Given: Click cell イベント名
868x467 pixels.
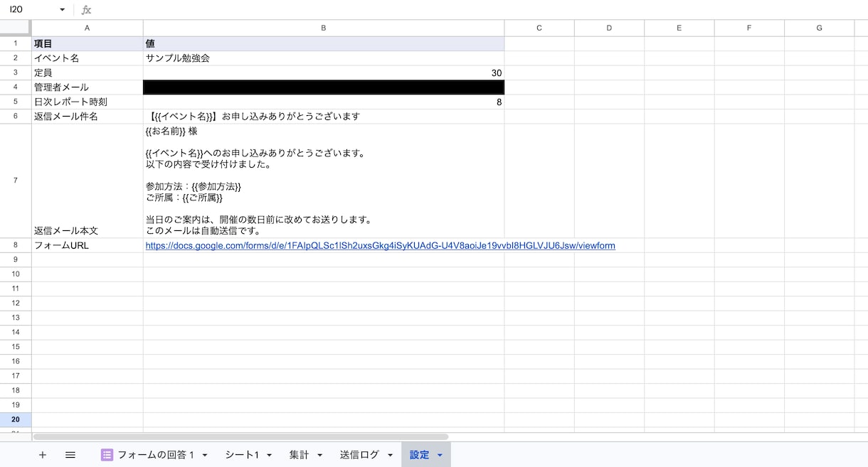Looking at the screenshot, I should [x=88, y=58].
